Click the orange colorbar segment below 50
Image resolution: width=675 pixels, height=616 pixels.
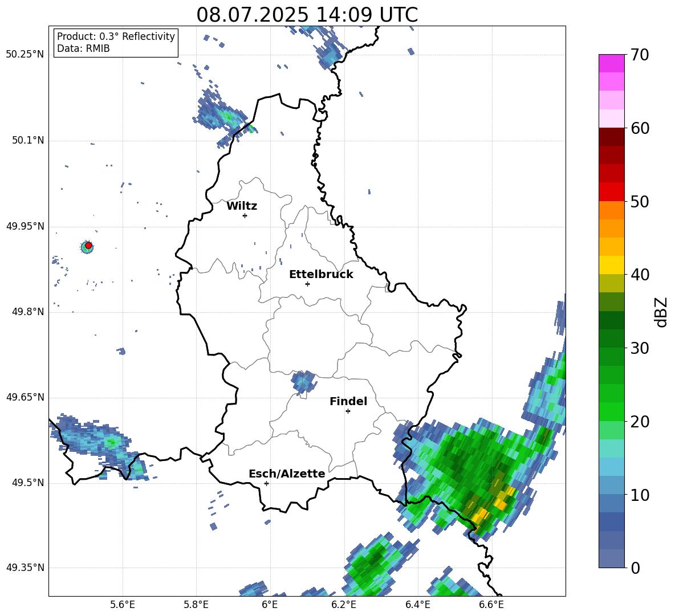click(x=611, y=210)
